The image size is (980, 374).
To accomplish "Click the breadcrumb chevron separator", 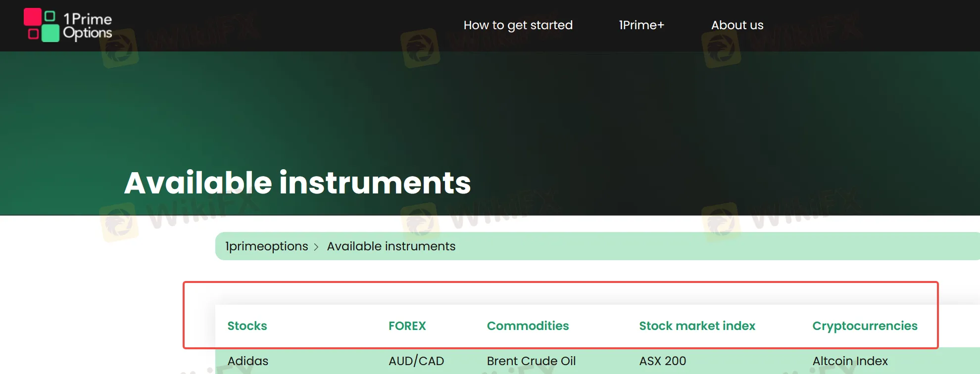I will (x=316, y=247).
